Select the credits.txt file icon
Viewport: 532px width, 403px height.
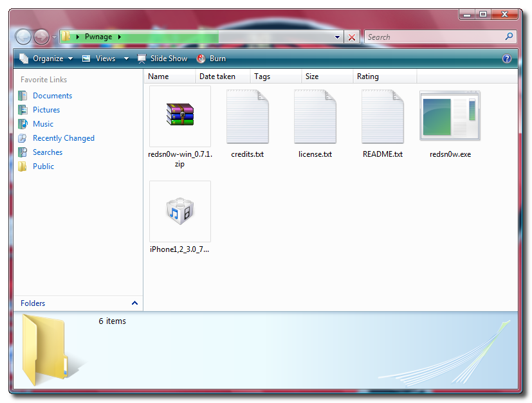(248, 116)
